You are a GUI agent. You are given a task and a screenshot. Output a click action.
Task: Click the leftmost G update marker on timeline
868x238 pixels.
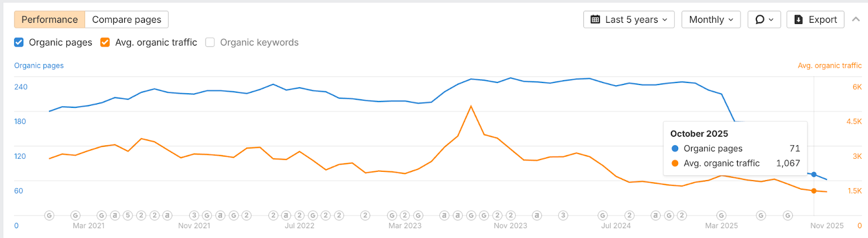coord(49,215)
